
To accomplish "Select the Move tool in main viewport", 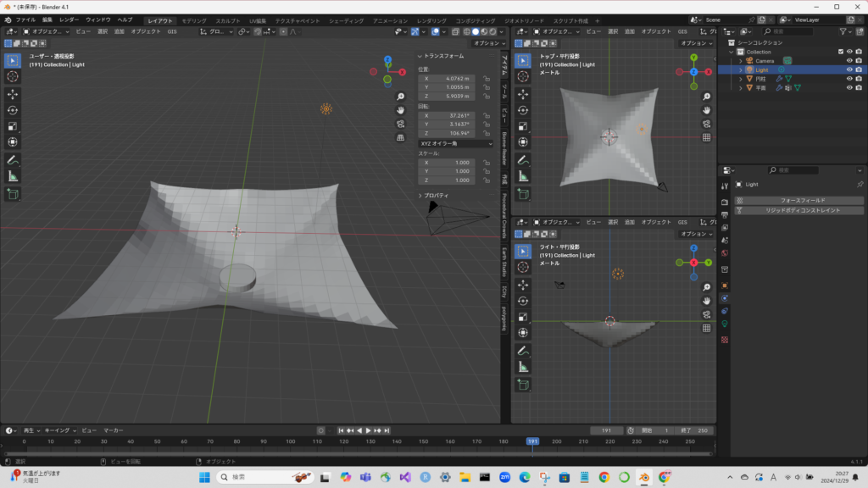I will [x=13, y=93].
